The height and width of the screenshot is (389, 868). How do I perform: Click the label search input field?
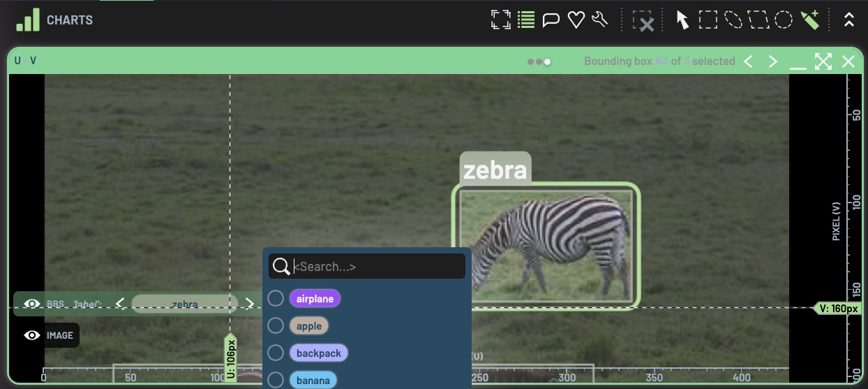(377, 267)
